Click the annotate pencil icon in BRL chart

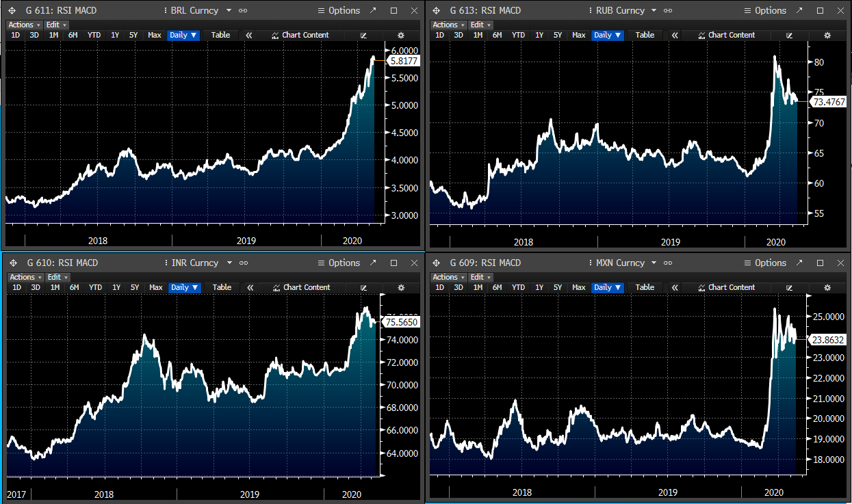pyautogui.click(x=363, y=35)
